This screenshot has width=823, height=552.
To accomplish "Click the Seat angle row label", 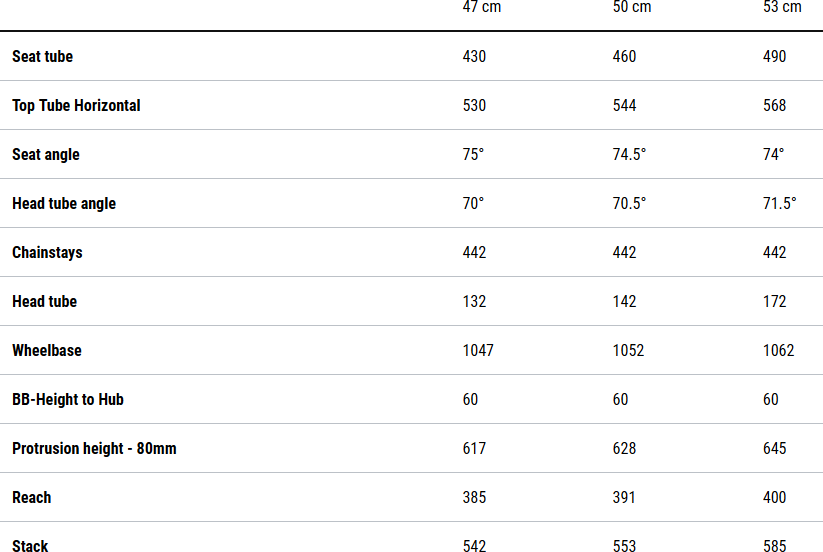I will [x=46, y=155].
